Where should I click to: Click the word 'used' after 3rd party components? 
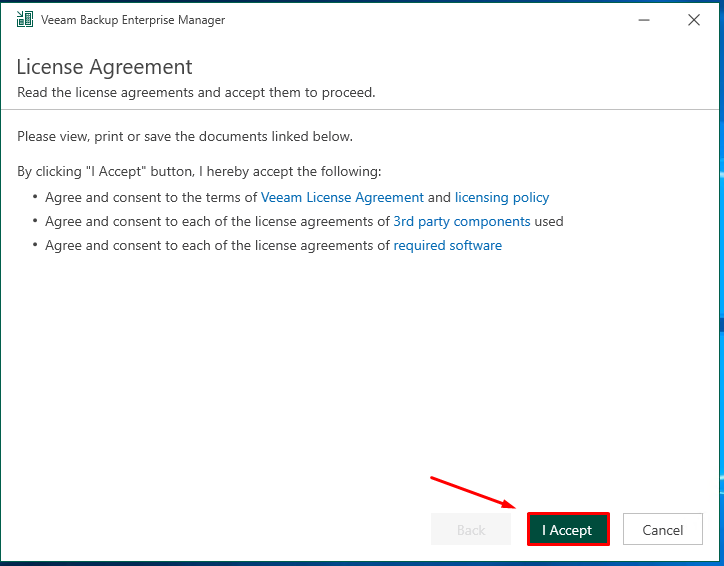[x=549, y=222]
